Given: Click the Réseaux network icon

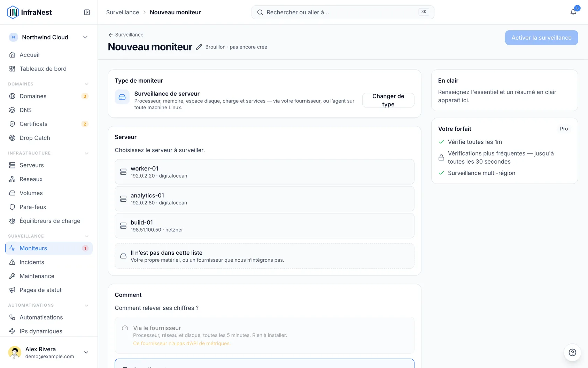Looking at the screenshot, I should 12,179.
